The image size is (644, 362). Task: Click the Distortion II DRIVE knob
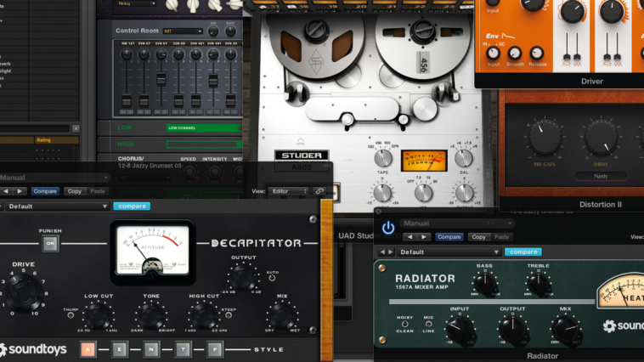point(601,139)
